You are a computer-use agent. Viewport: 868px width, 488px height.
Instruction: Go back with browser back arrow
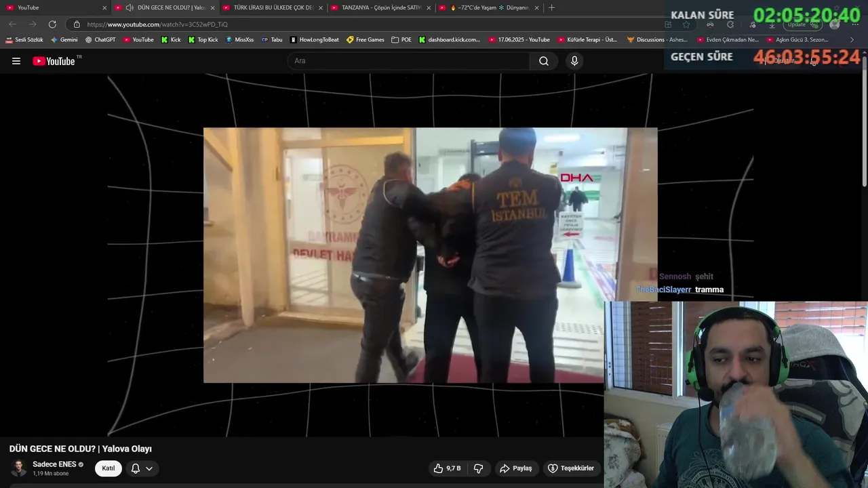pos(12,24)
